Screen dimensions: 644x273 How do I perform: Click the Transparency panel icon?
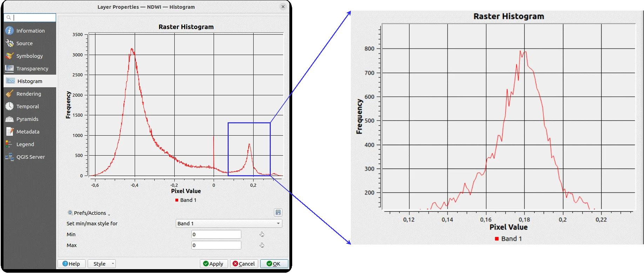[9, 69]
